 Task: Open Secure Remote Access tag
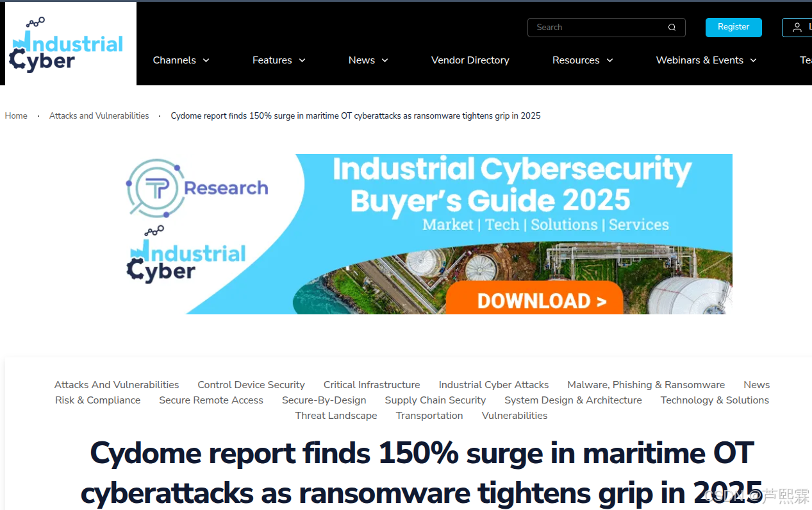(211, 400)
